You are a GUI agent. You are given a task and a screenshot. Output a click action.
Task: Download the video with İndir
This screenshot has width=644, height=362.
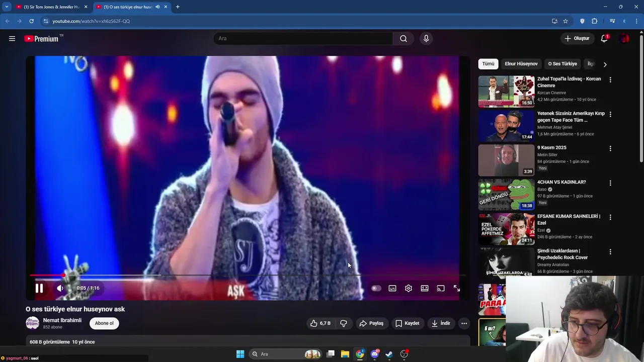point(441,323)
